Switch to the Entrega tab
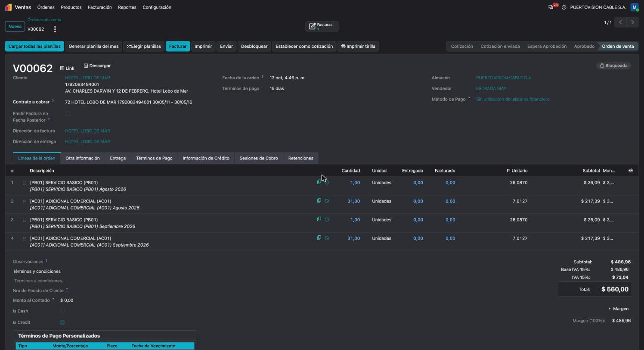Screen dimensions: 644x350 (x=118, y=158)
